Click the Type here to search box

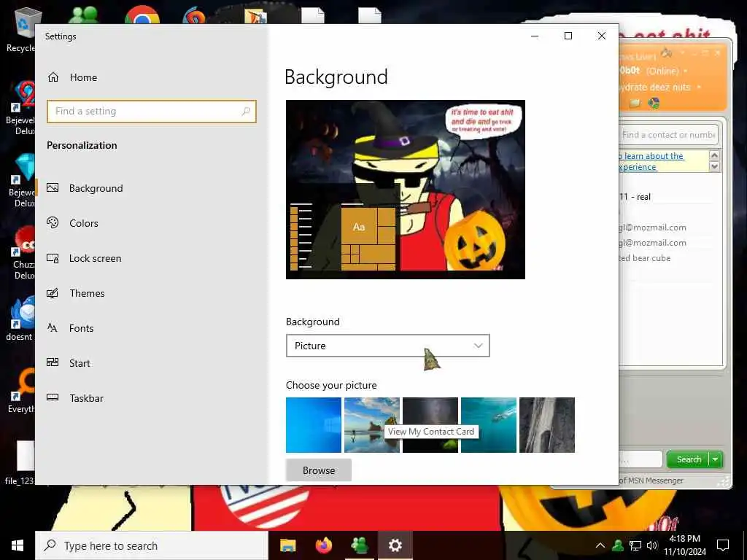point(152,545)
